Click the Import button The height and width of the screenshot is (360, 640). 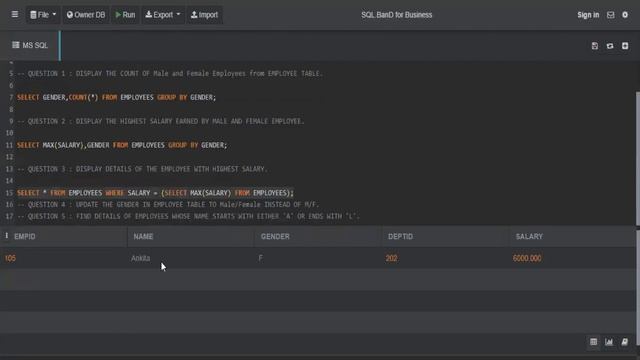204,15
